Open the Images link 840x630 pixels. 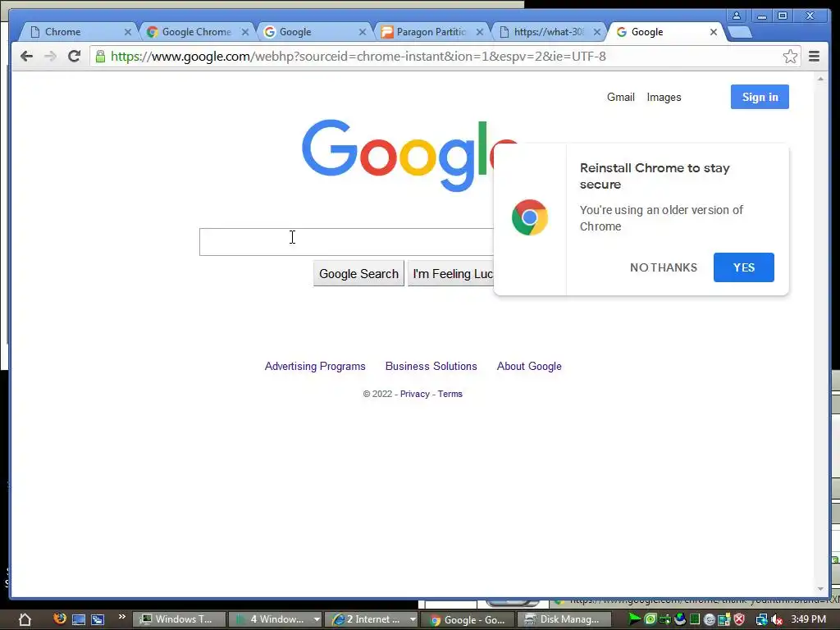click(x=664, y=97)
